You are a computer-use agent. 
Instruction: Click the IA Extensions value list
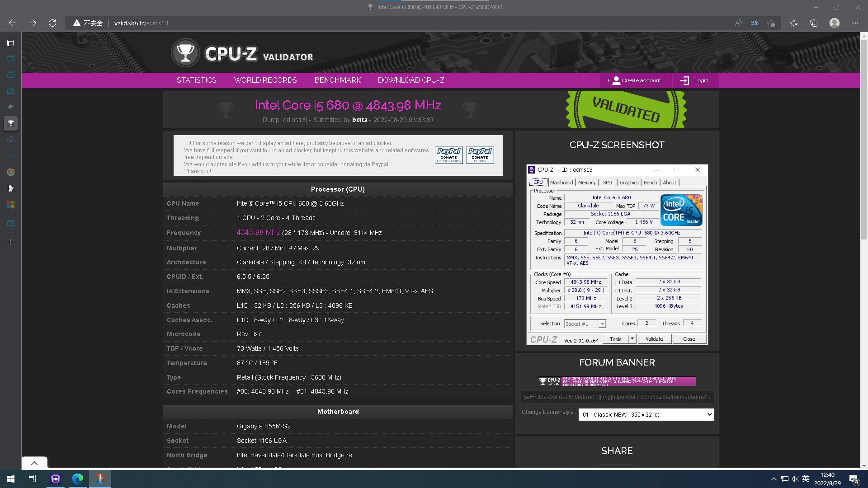335,291
